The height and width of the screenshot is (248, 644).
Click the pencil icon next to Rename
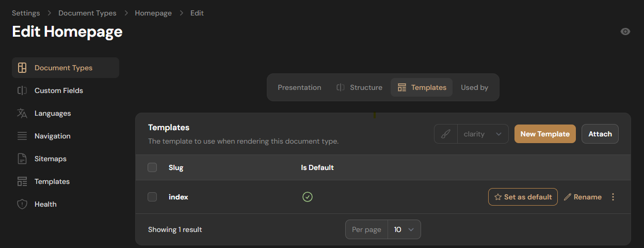coord(568,197)
